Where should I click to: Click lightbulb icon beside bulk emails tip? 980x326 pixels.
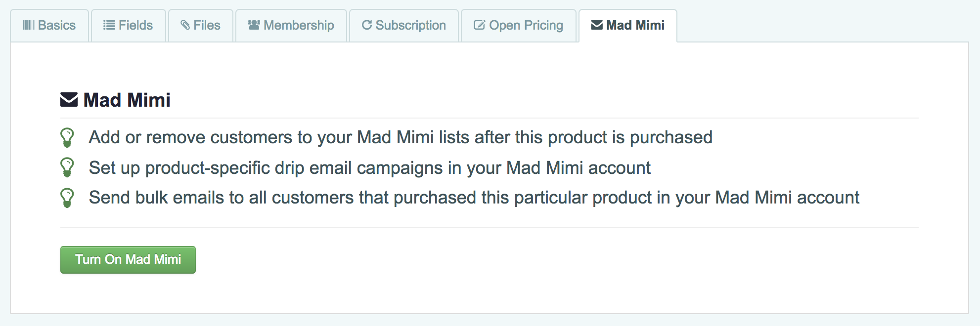[67, 198]
